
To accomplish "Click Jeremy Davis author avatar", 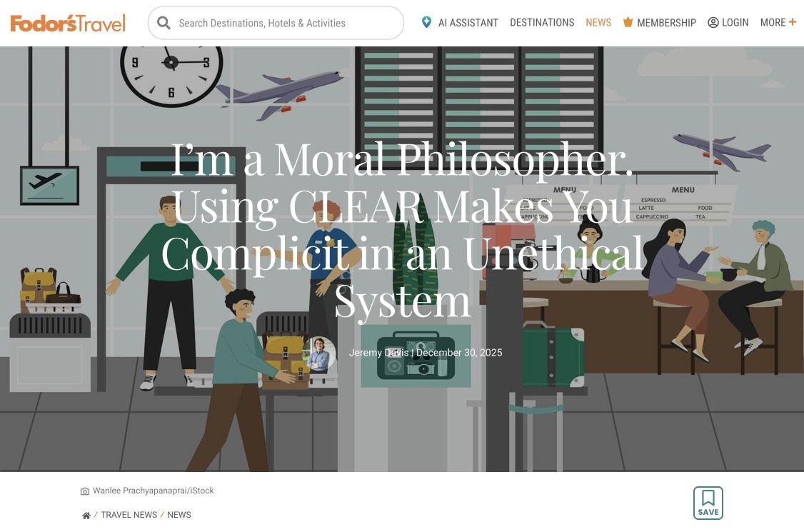I will pyautogui.click(x=319, y=353).
